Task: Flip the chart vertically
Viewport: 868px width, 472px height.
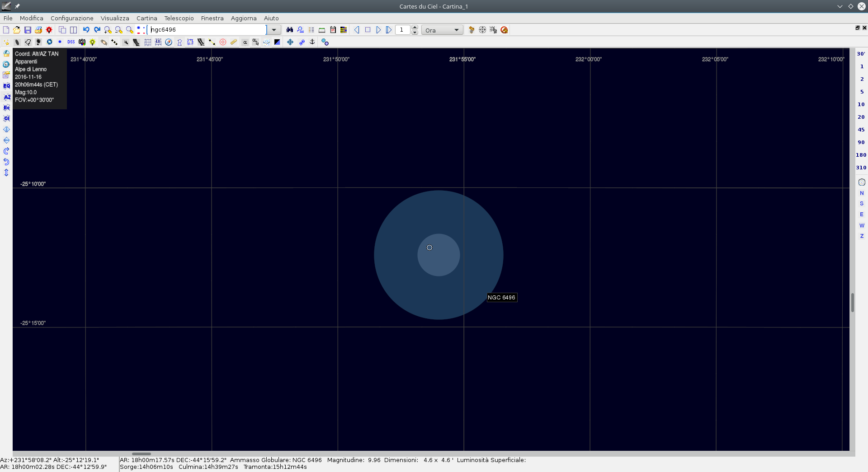Action: [x=6, y=140]
